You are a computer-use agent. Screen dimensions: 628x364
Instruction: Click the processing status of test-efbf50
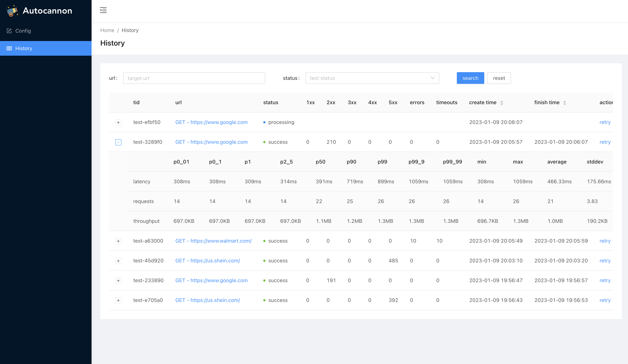point(279,122)
